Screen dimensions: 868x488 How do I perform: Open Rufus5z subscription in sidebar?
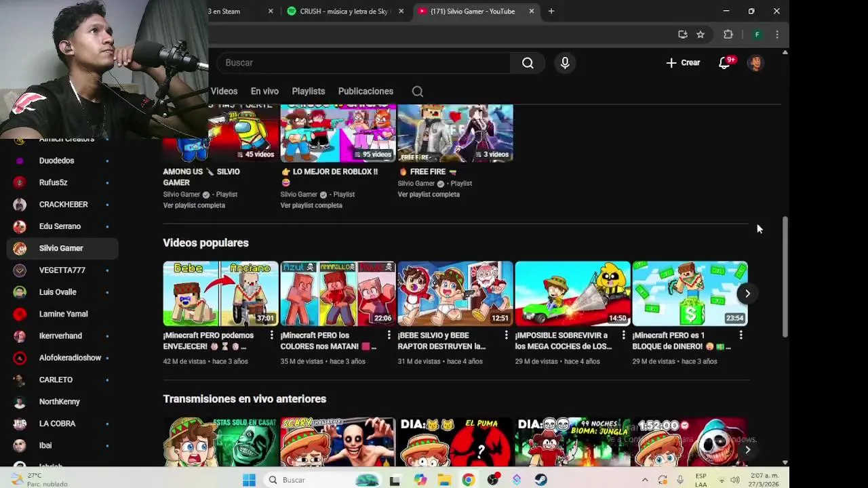tap(62, 182)
